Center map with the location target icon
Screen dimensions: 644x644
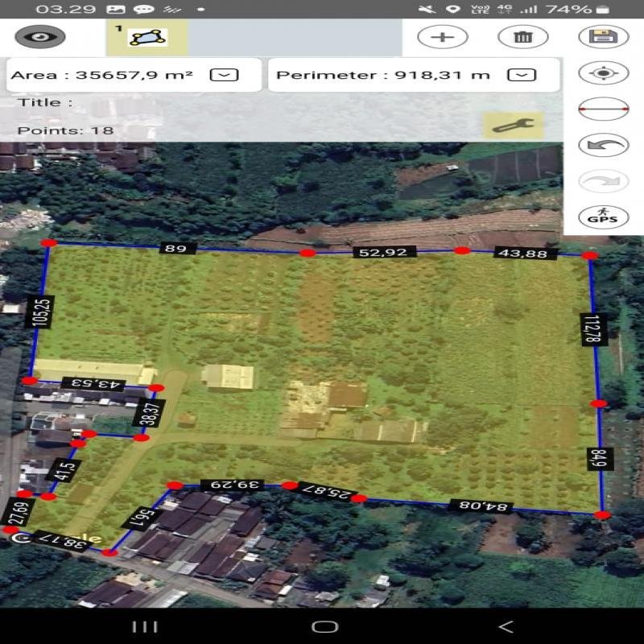(603, 73)
